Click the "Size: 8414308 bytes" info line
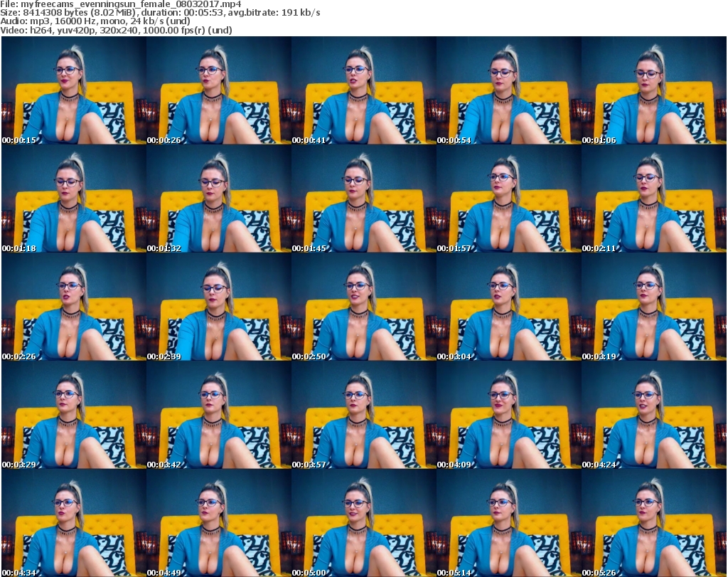This screenshot has height=577, width=728. pos(160,13)
